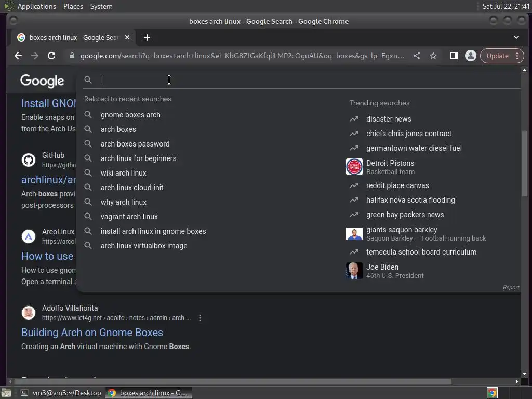Click the ArcoLinux favicon in results
Viewport: 532px width, 399px height.
point(29,236)
